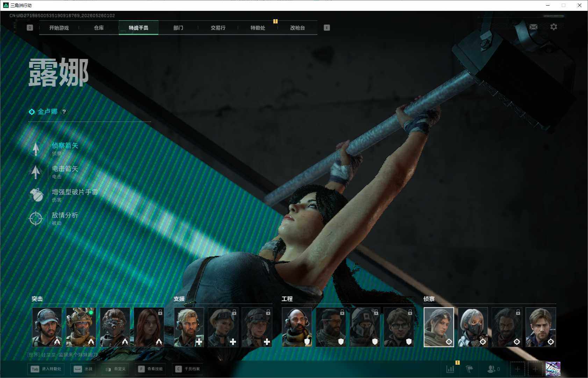
Task: Click the world chat message starting with [世界]
Action: pyautogui.click(x=63, y=355)
